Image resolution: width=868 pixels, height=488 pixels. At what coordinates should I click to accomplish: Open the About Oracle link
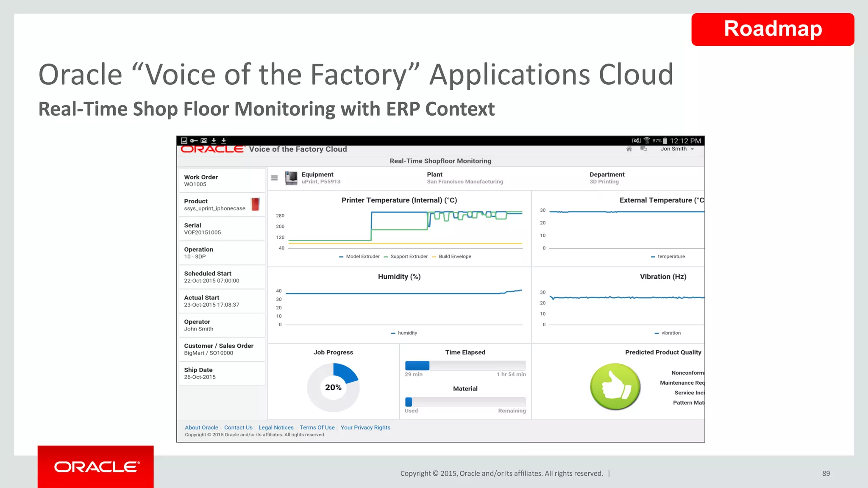pyautogui.click(x=201, y=427)
